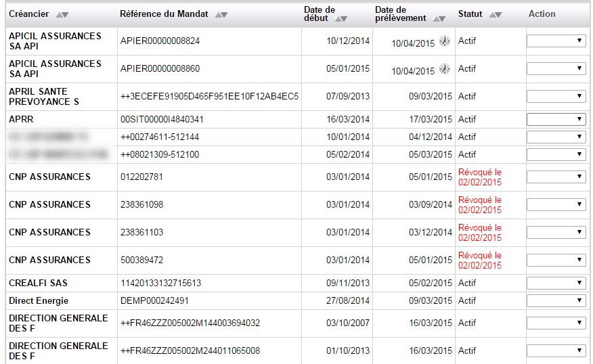Screen dimensions: 593x364
Task: Open Action dropdown for Direct Energie
Action: [556, 301]
